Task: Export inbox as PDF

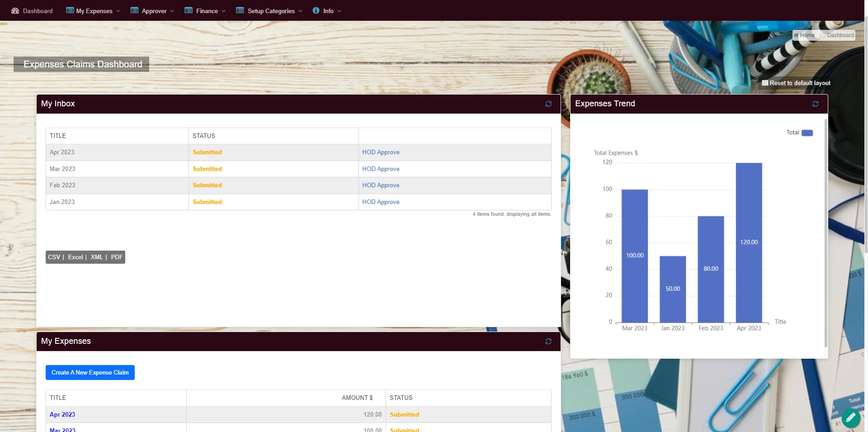Action: [117, 257]
